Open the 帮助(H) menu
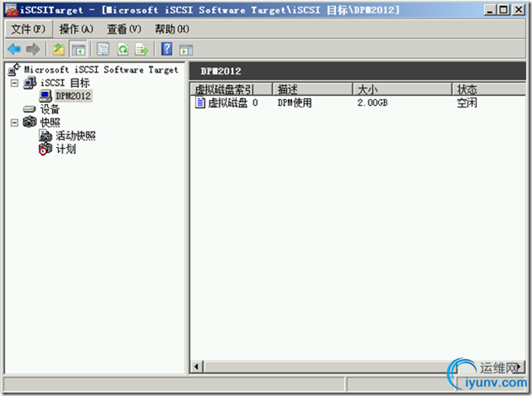The image size is (532, 396). 172,29
